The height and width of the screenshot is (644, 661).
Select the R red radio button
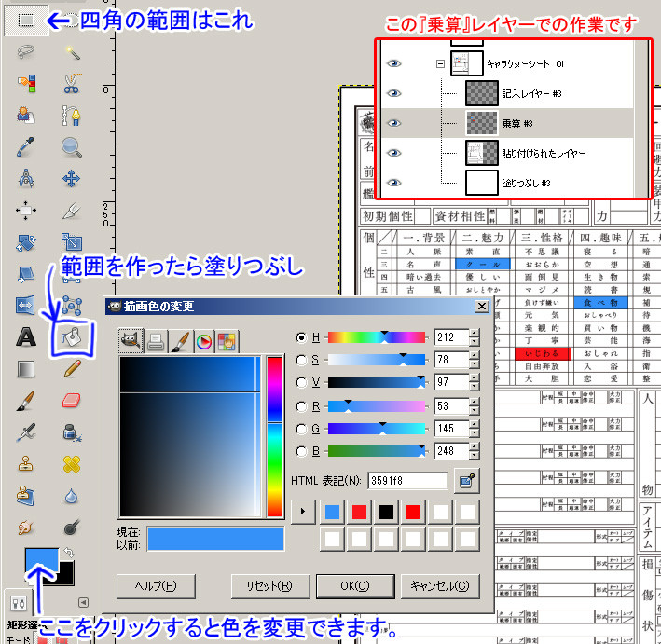(301, 406)
